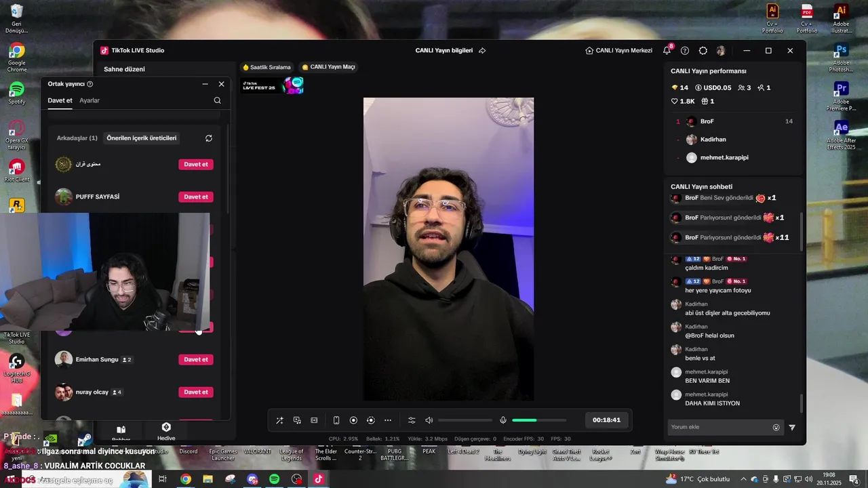Adjust the microphone level slider
This screenshot has height=488, width=868.
pyautogui.click(x=539, y=420)
